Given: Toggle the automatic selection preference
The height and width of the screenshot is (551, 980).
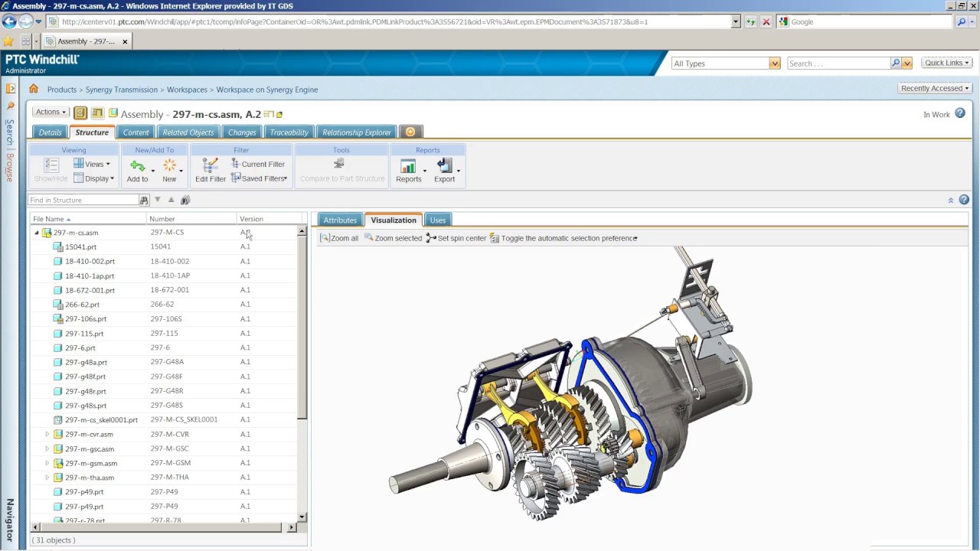Looking at the screenshot, I should click(564, 238).
